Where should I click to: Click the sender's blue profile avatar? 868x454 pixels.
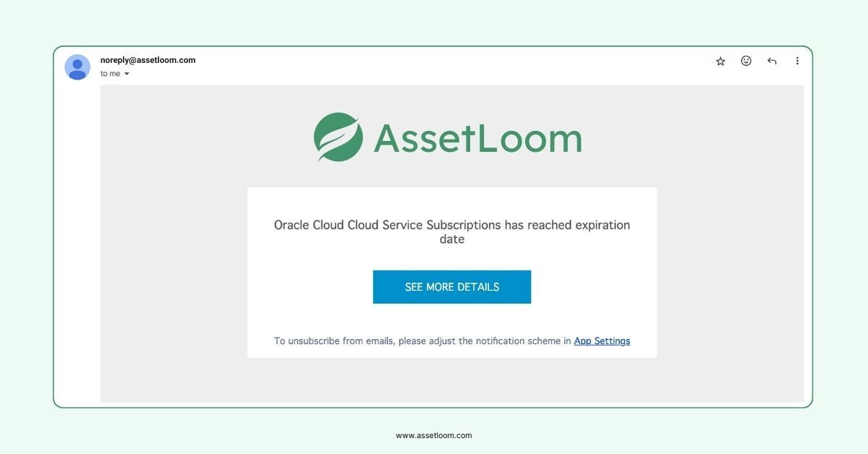pyautogui.click(x=77, y=67)
